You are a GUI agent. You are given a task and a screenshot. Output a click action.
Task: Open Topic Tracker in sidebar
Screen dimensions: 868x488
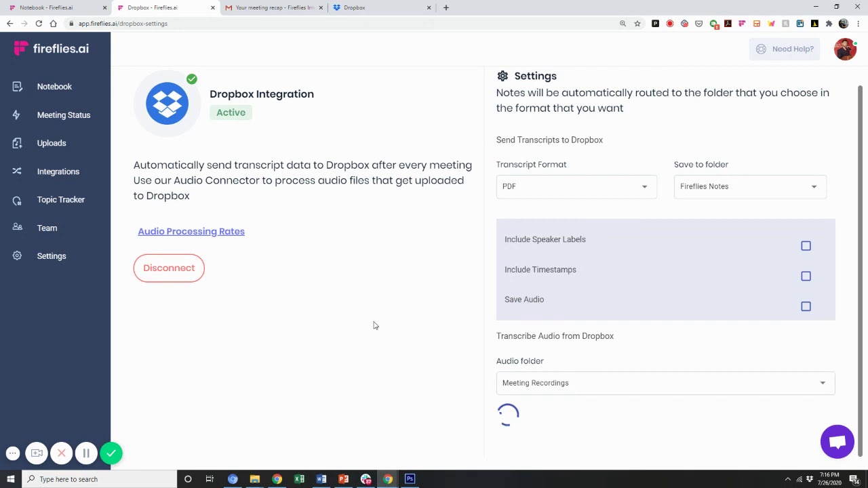pos(49,200)
